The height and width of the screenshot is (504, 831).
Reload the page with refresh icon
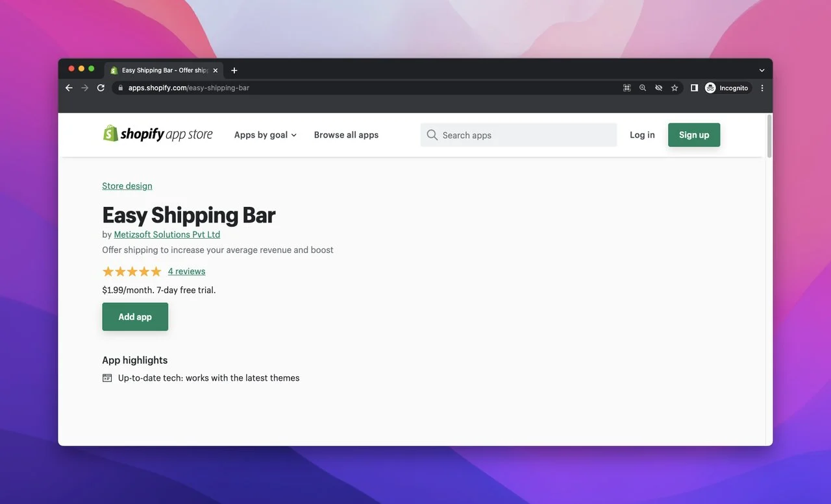click(101, 88)
